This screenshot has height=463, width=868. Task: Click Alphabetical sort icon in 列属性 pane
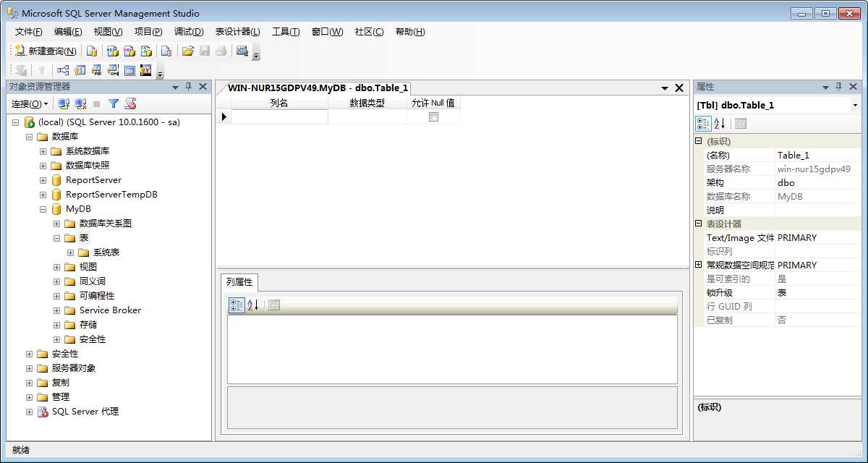(252, 305)
